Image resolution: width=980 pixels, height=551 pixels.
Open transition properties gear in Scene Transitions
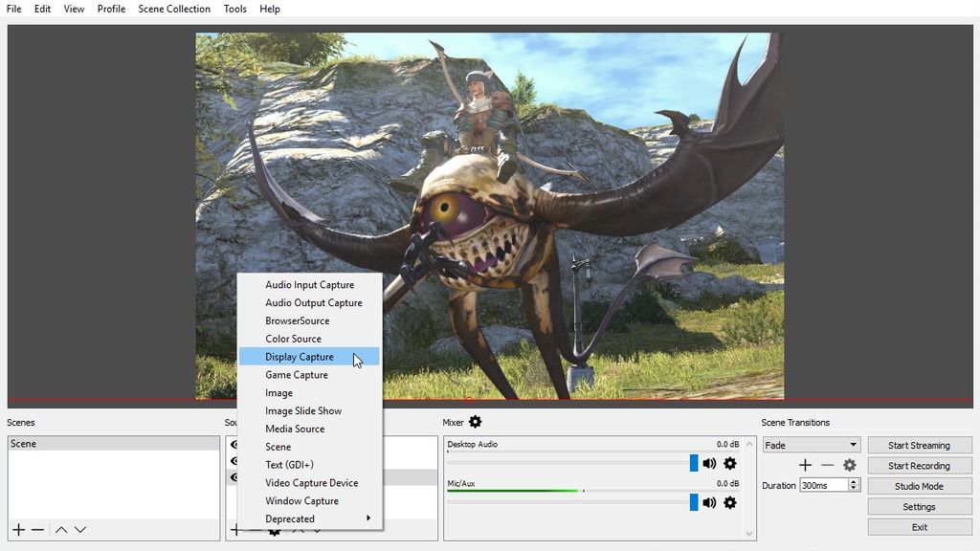click(848, 464)
